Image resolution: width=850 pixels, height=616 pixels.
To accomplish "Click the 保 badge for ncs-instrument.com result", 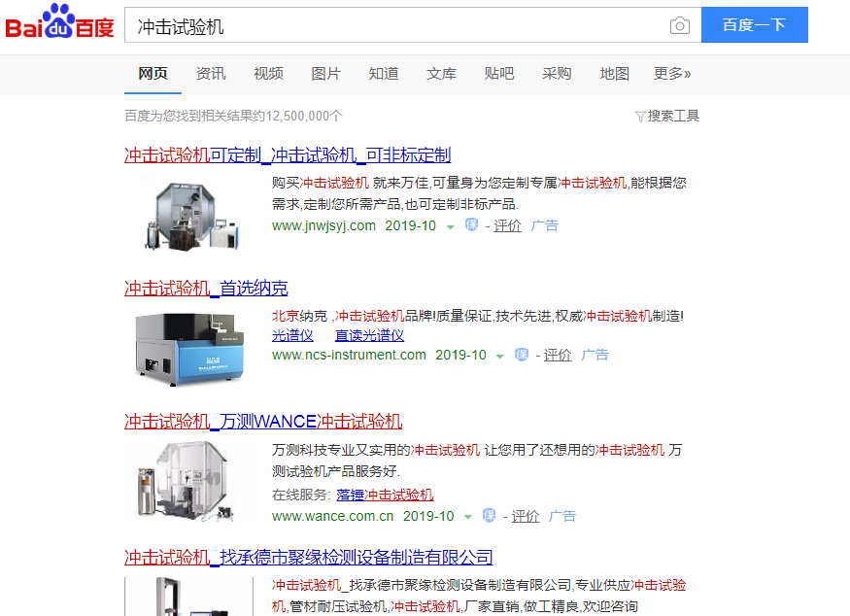I will (x=522, y=355).
